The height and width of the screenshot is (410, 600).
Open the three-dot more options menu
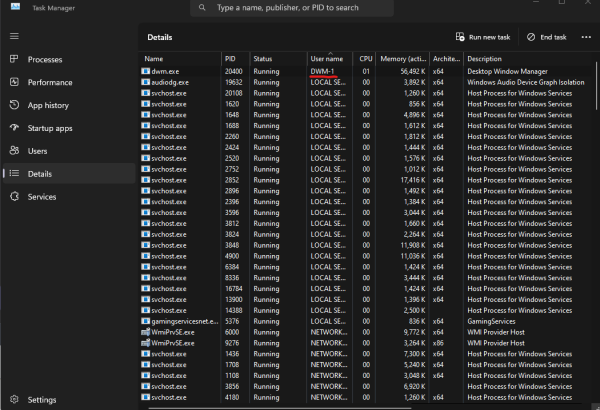(585, 37)
